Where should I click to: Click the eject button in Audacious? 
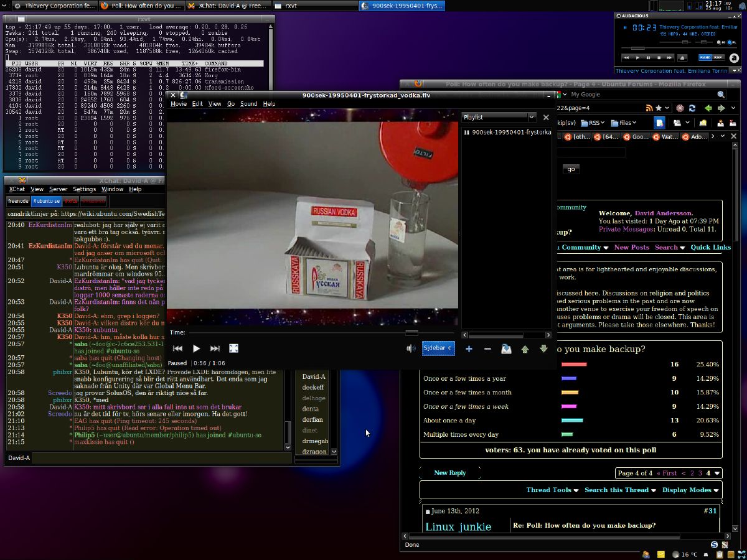point(682,58)
